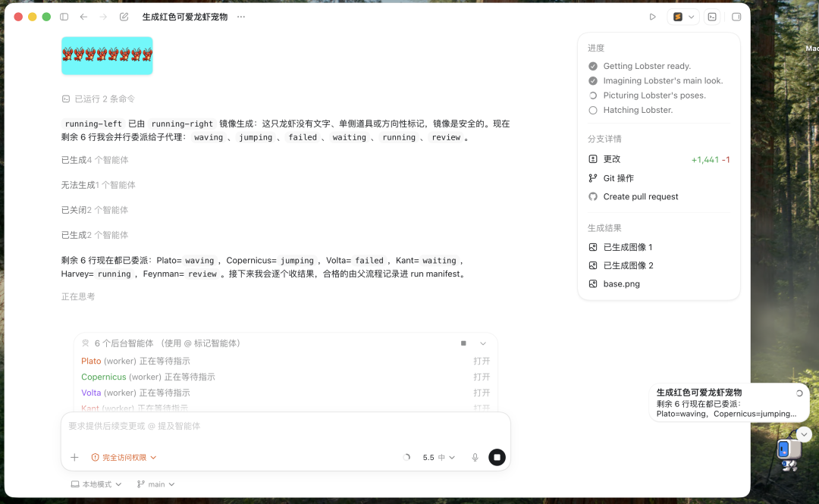This screenshot has width=819, height=504.
Task: Click the spinning progress indicator near model
Action: [406, 458]
